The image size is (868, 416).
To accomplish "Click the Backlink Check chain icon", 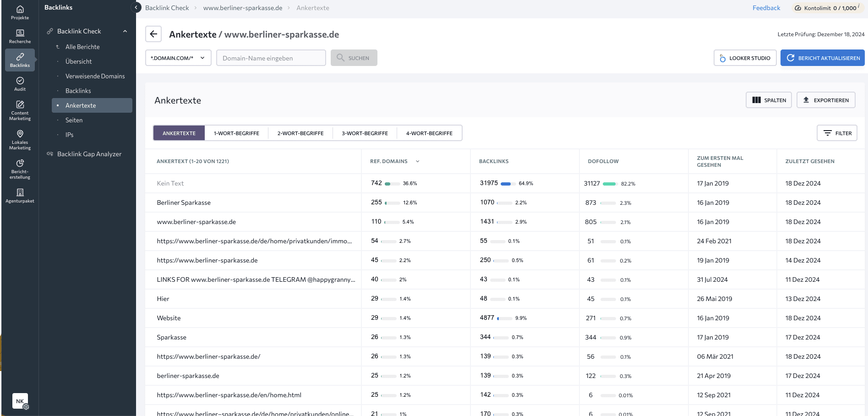I will [50, 31].
